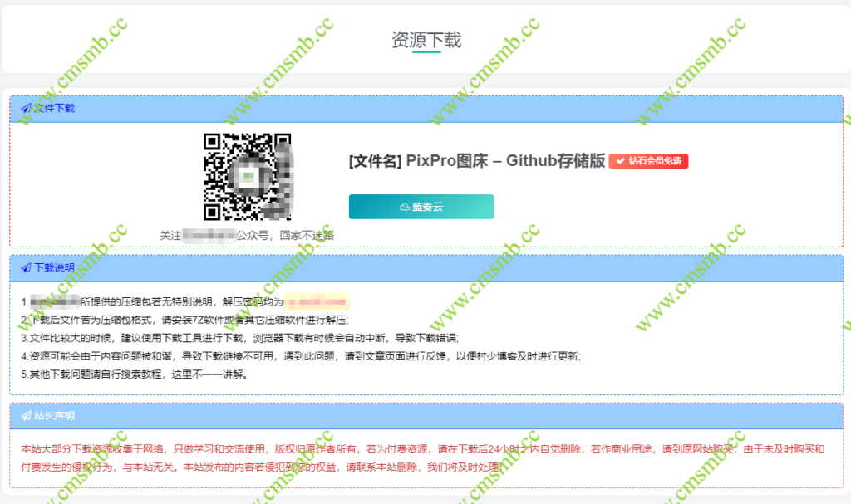The image size is (851, 504).
Task: Click the highlighted extraction password text
Action: 317,301
